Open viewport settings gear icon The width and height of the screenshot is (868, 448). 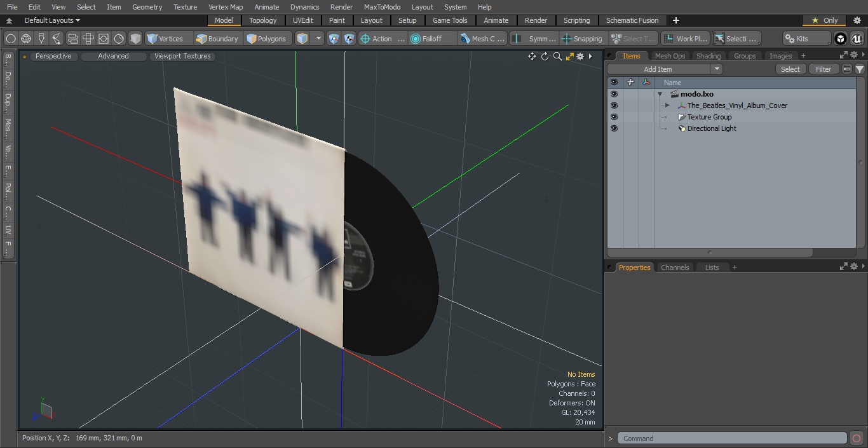(580, 57)
